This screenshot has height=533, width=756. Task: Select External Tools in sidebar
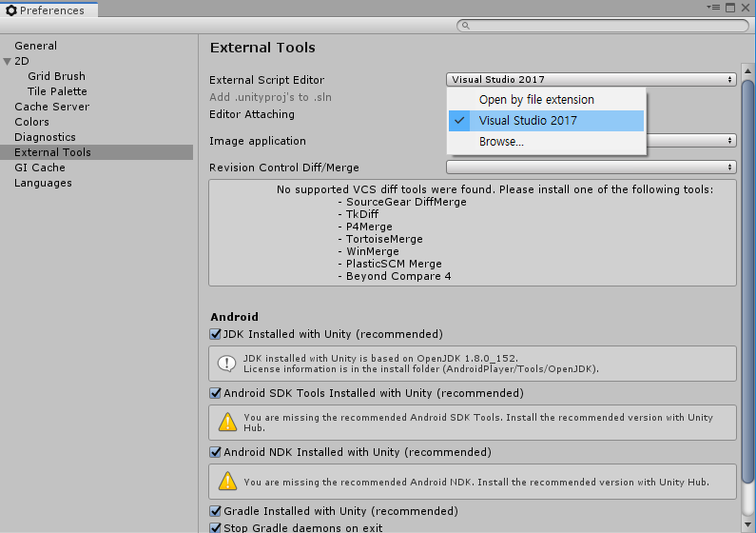coord(96,152)
